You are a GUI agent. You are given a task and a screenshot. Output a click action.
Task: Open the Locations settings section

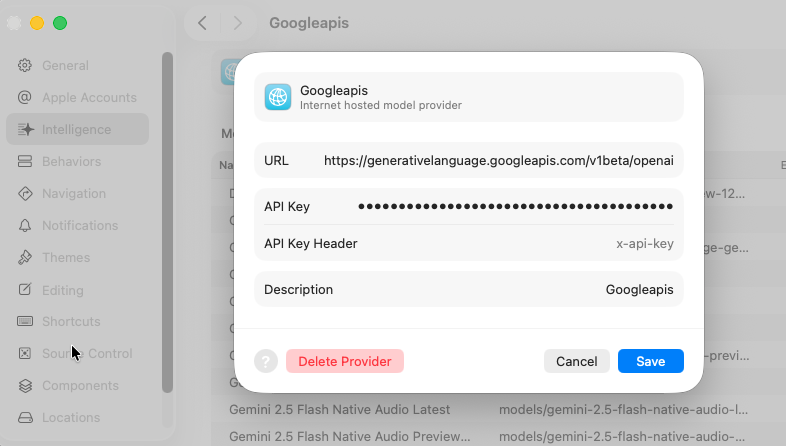click(70, 418)
